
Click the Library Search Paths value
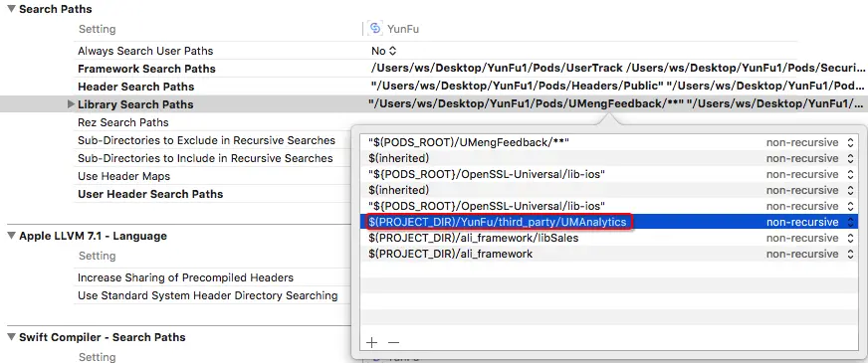617,104
